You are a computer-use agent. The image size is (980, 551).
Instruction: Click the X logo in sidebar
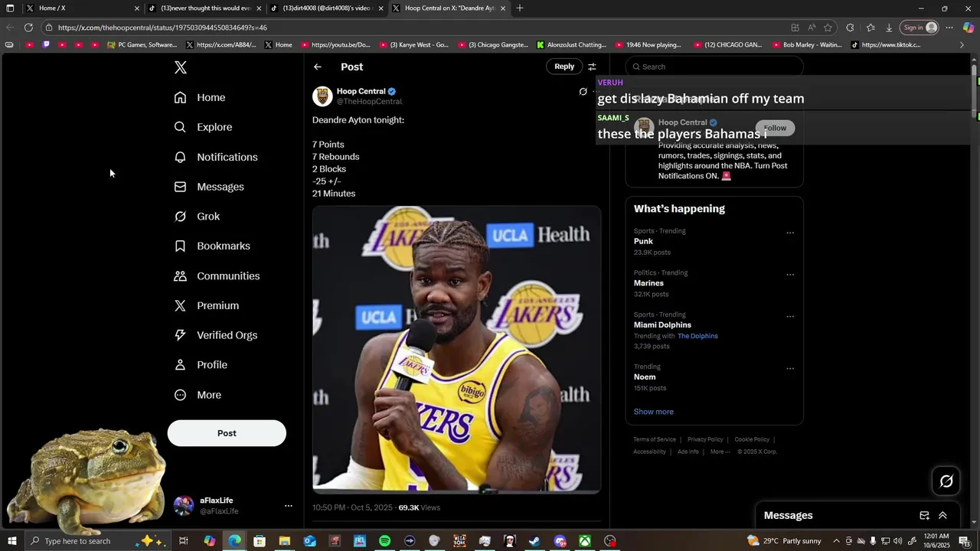[x=181, y=67]
